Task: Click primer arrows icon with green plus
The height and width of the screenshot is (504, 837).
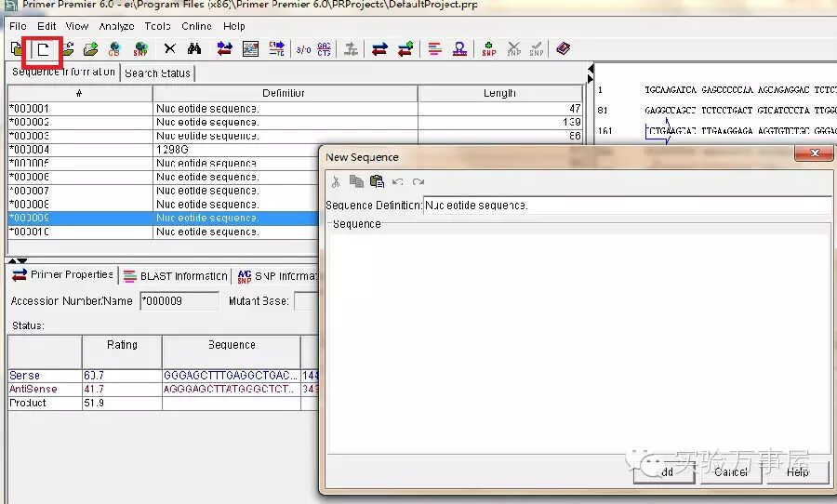Action: point(405,49)
